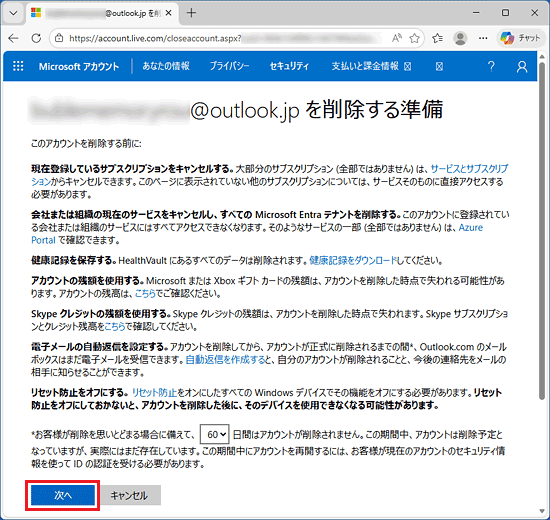Open the こちら account balance link

(145, 293)
